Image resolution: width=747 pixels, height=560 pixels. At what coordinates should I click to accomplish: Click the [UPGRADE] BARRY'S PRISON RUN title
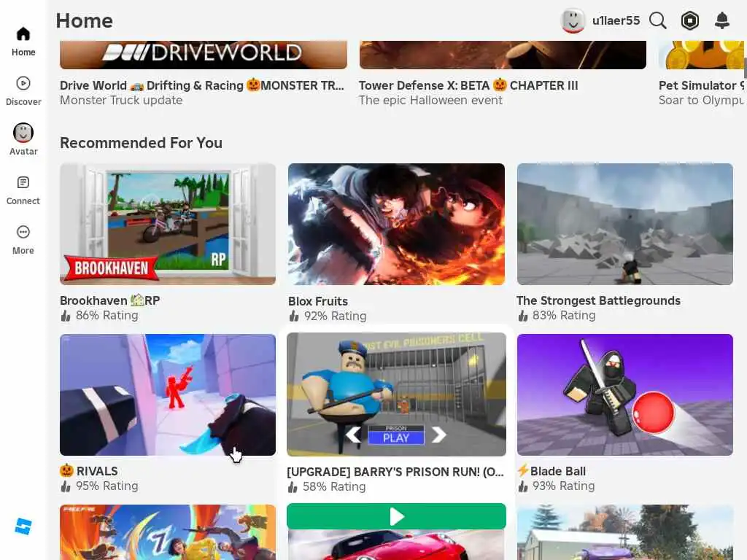395,472
